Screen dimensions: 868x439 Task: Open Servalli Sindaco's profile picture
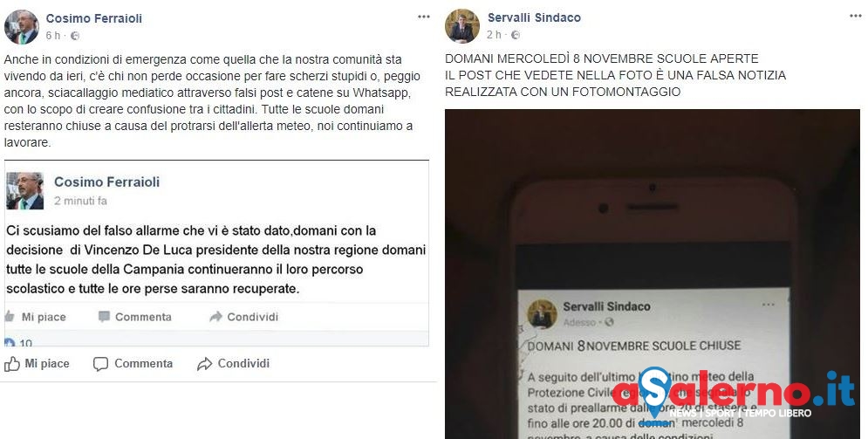pyautogui.click(x=462, y=26)
